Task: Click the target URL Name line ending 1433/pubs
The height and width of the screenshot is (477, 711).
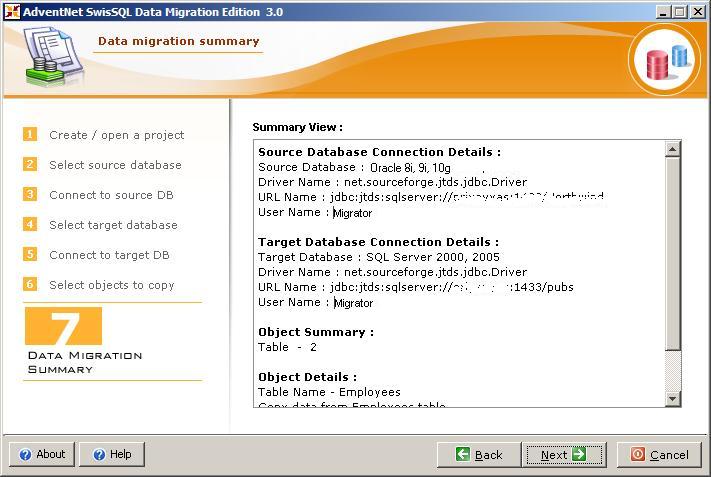Action: [x=416, y=287]
